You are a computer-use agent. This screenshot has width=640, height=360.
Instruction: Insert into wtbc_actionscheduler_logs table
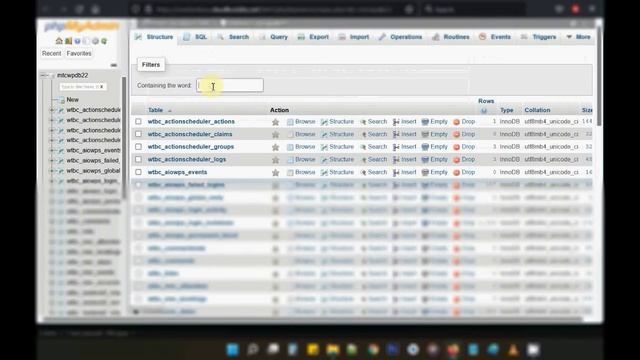[x=404, y=160]
